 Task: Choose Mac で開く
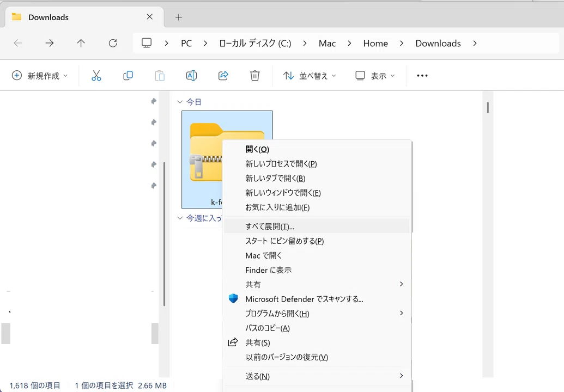tap(317, 255)
